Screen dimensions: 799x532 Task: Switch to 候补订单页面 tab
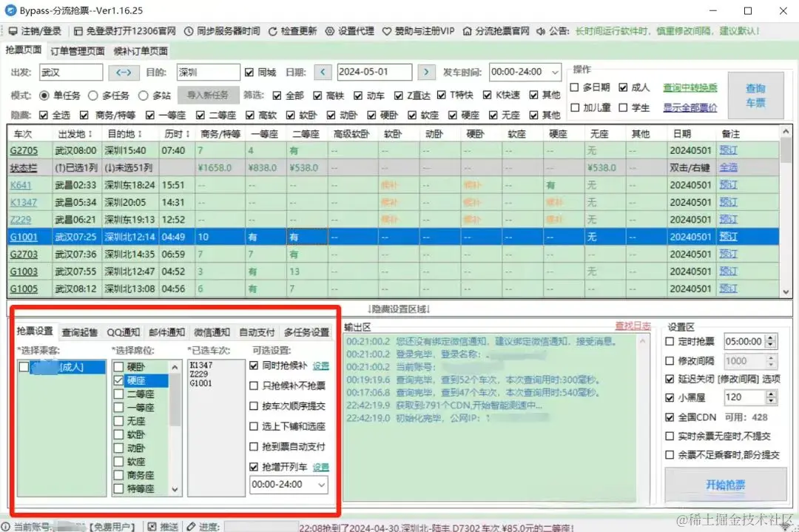coord(141,51)
